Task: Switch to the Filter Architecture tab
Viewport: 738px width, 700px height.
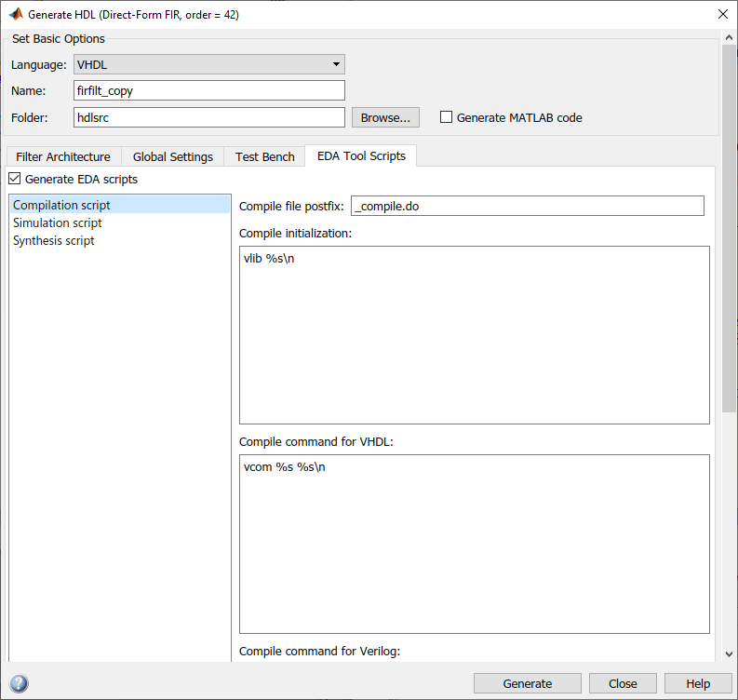Action: click(x=63, y=156)
